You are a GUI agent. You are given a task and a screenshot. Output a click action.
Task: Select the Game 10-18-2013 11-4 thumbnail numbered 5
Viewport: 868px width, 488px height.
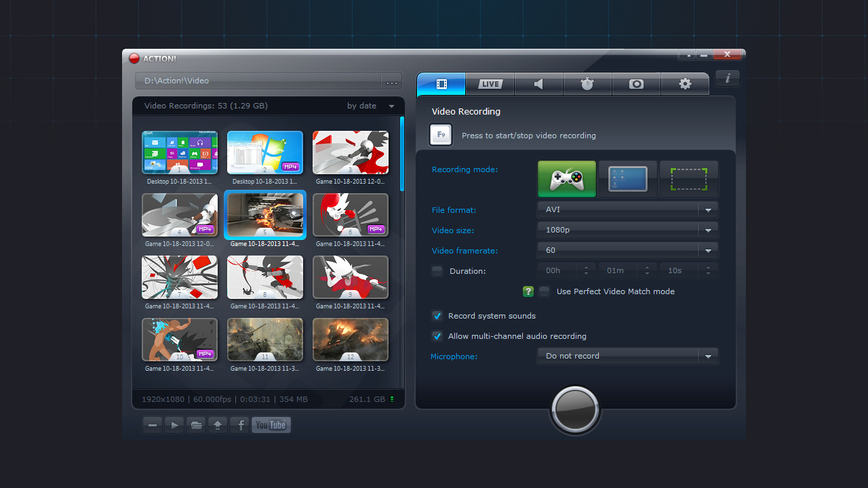[264, 215]
